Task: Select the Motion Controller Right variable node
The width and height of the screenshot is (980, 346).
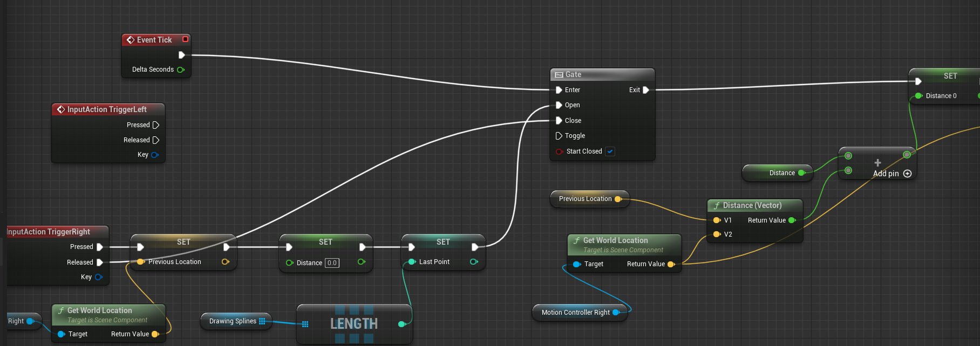Action: (x=580, y=313)
